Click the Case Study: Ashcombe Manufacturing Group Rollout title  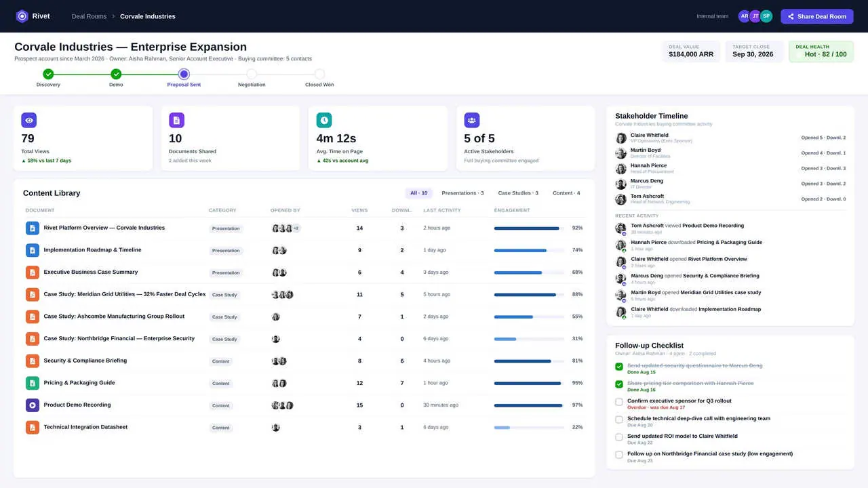pyautogui.click(x=114, y=317)
